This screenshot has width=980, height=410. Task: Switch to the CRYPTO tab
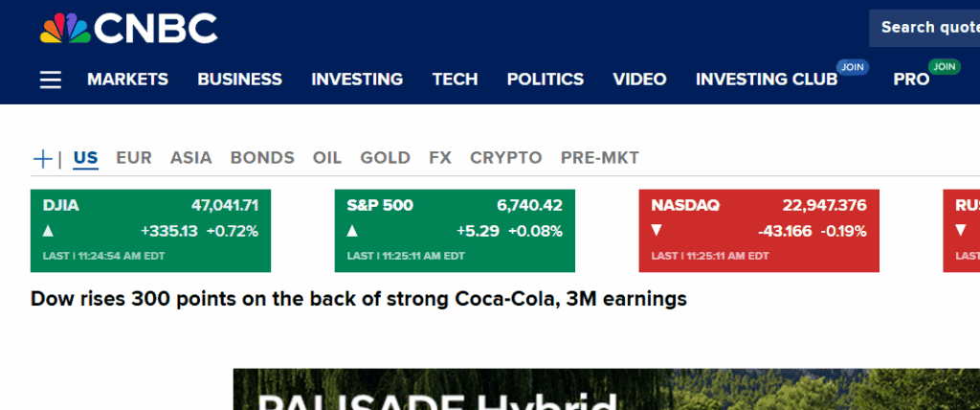[x=505, y=158]
